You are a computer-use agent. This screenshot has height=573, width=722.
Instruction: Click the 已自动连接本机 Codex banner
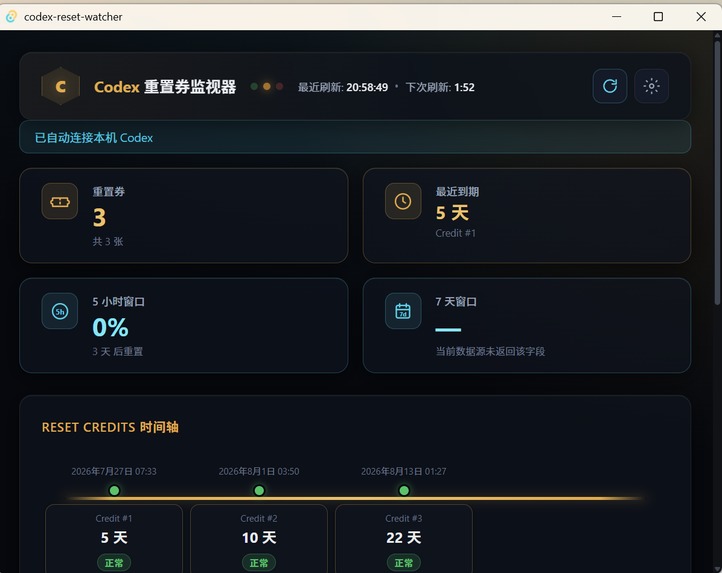355,137
